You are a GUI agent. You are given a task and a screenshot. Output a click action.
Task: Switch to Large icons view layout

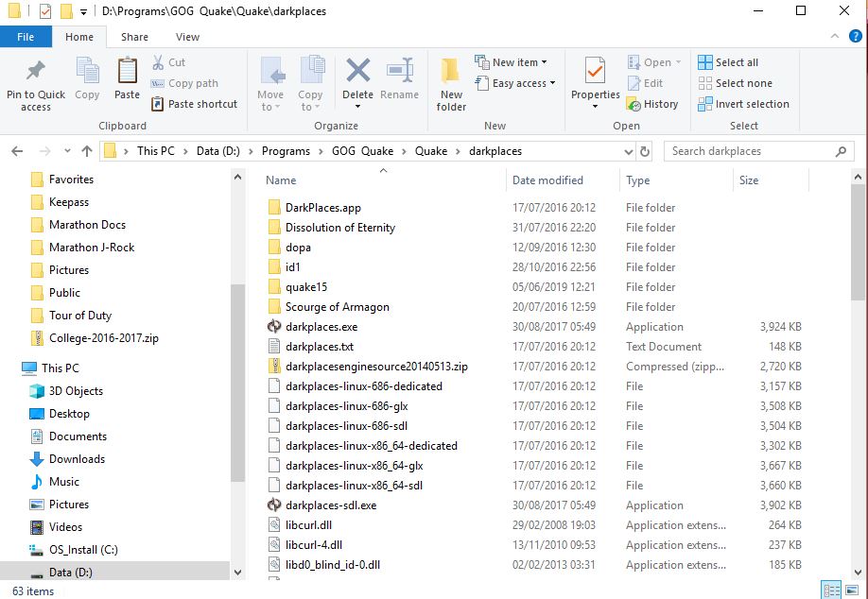[x=851, y=590]
